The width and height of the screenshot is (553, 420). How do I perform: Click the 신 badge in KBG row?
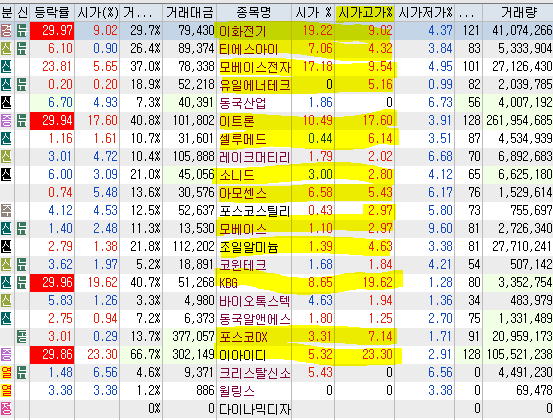pyautogui.click(x=6, y=282)
